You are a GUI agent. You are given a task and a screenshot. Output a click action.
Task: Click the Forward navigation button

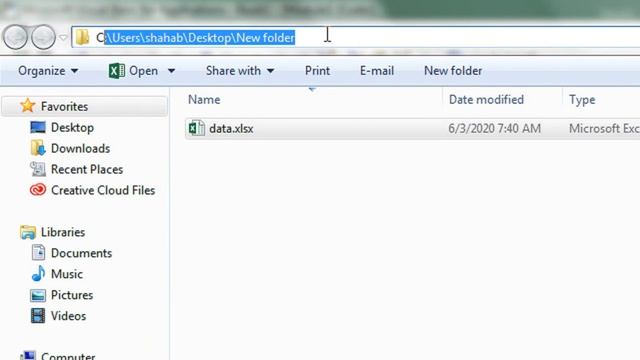(x=43, y=37)
